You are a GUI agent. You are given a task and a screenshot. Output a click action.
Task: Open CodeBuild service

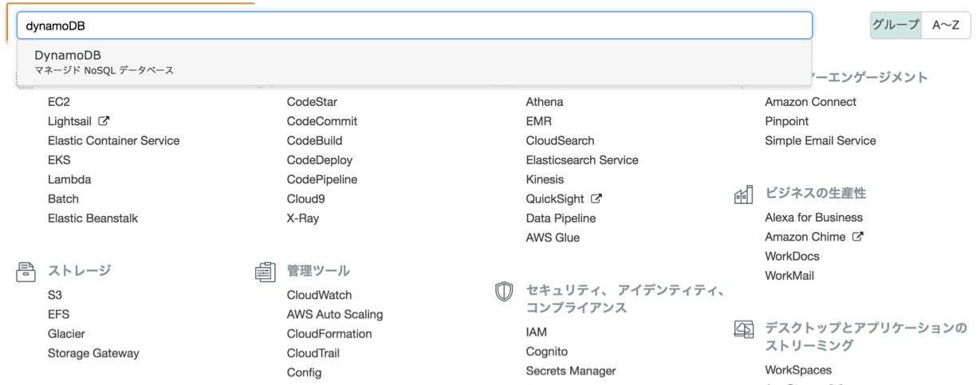315,140
